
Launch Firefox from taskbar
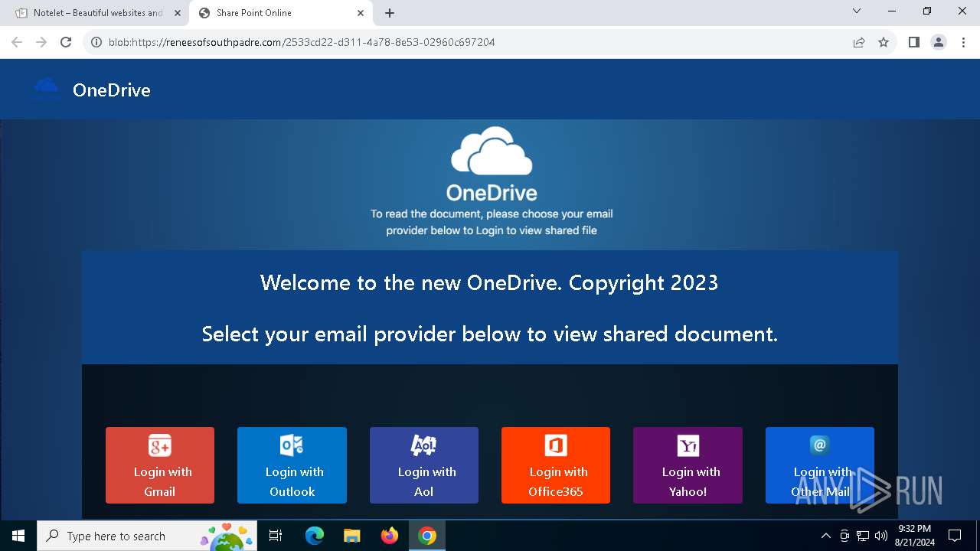pyautogui.click(x=389, y=536)
